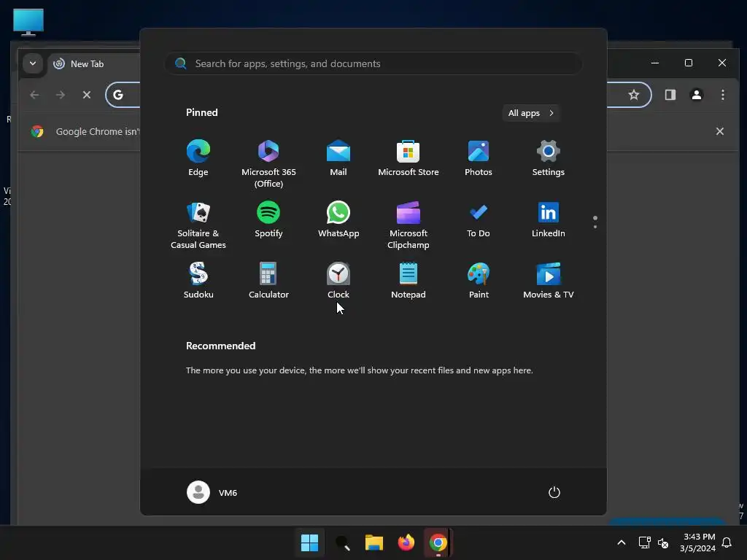
Task: Open the VM6 user account menu
Action: (212, 492)
